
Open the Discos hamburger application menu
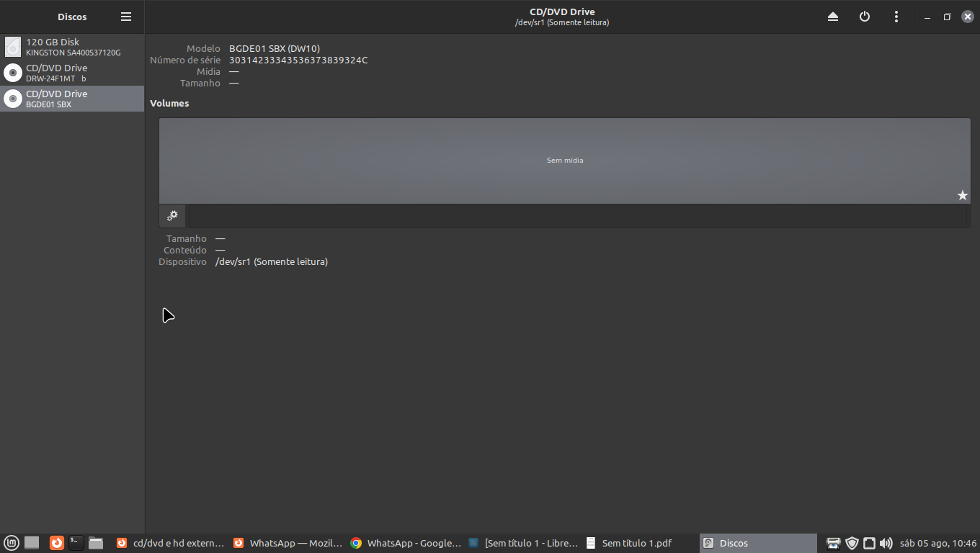(x=126, y=17)
